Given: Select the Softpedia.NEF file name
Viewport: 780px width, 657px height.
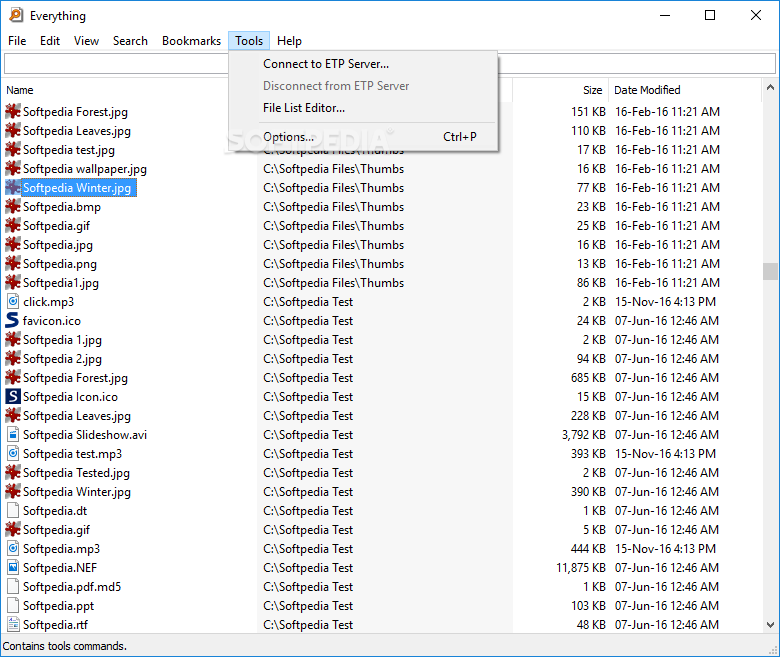Looking at the screenshot, I should [60, 567].
